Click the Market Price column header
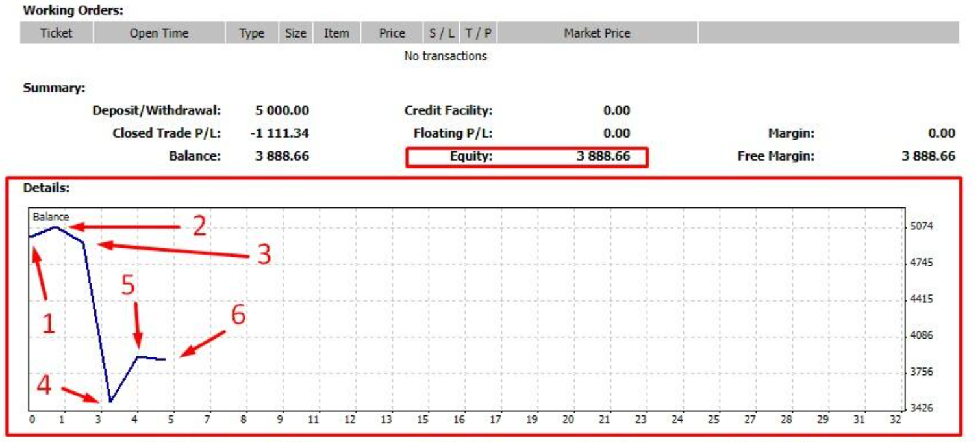980x442 pixels. [x=597, y=33]
